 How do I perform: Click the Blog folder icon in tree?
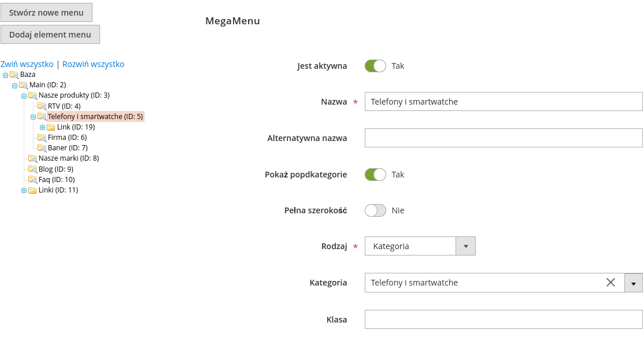click(32, 169)
